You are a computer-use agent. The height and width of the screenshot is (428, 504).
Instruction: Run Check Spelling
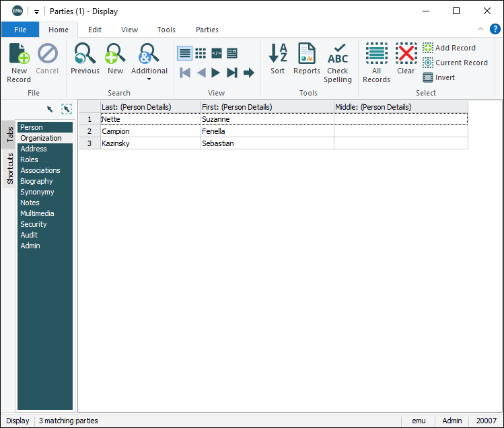click(337, 63)
